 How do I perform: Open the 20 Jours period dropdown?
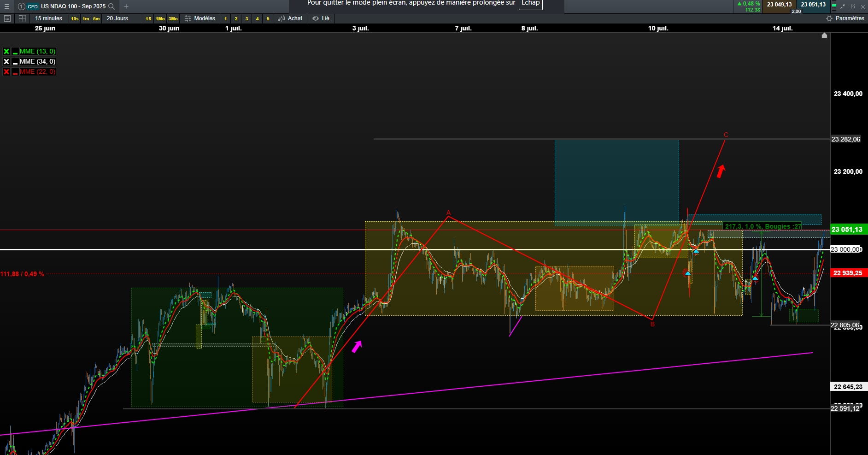(x=117, y=18)
